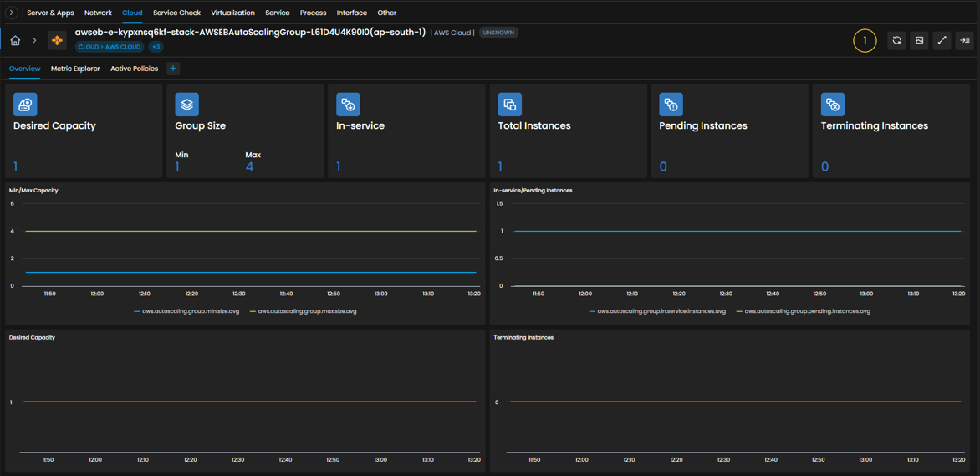This screenshot has height=476, width=980.
Task: Click the Terminating Instances card icon
Action: point(833,105)
